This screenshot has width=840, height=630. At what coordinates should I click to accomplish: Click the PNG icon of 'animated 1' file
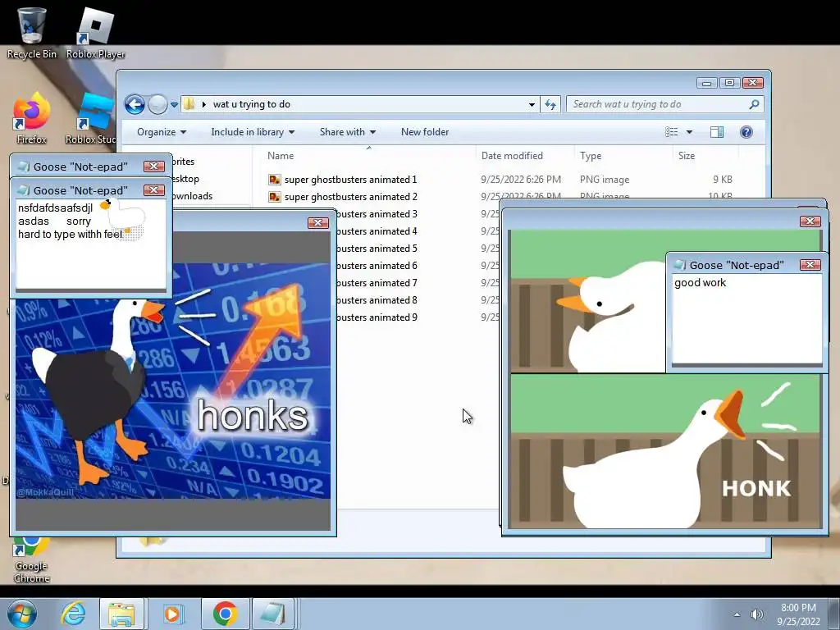pyautogui.click(x=275, y=180)
